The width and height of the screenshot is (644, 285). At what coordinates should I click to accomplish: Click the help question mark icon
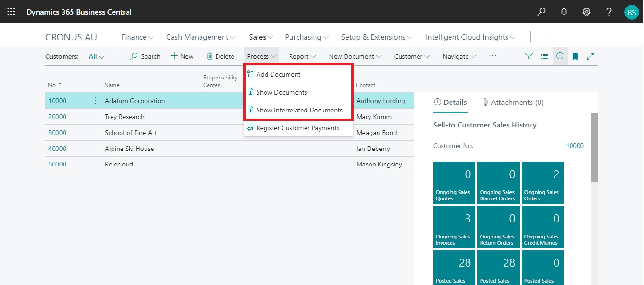tap(609, 12)
